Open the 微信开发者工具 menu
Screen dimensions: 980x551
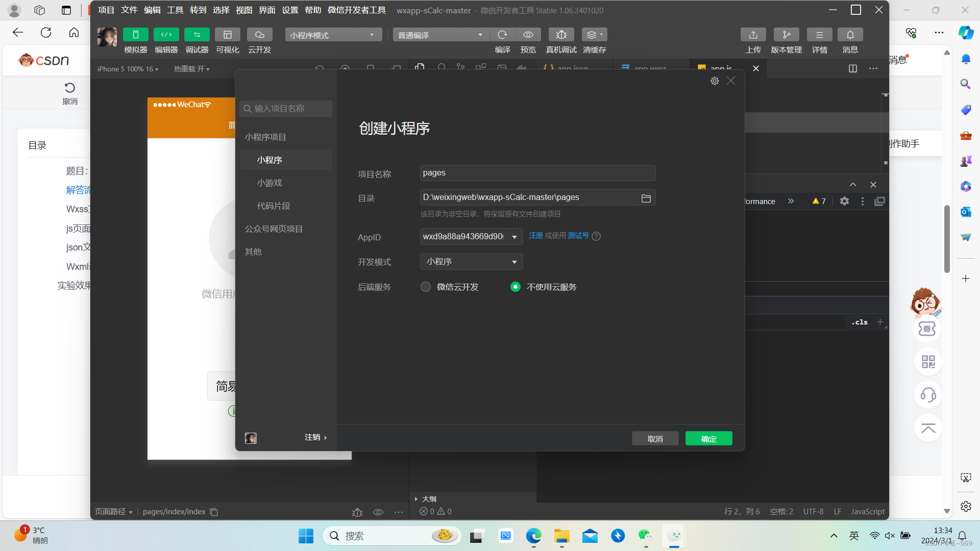coord(357,10)
